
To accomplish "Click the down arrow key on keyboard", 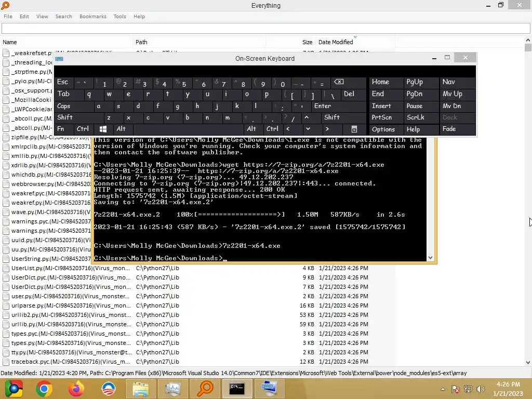I will pyautogui.click(x=308, y=129).
